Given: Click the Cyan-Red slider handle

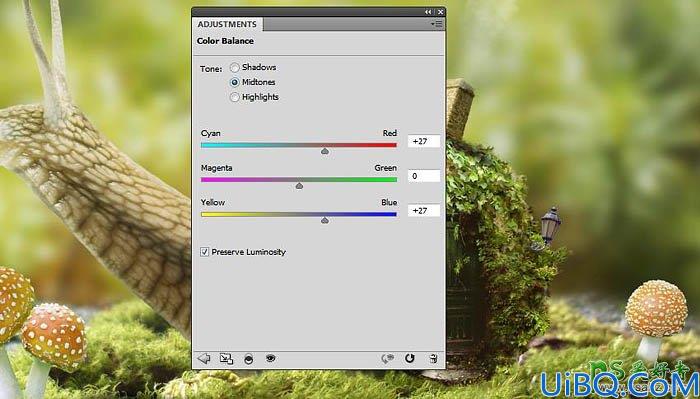Looking at the screenshot, I should pos(325,152).
